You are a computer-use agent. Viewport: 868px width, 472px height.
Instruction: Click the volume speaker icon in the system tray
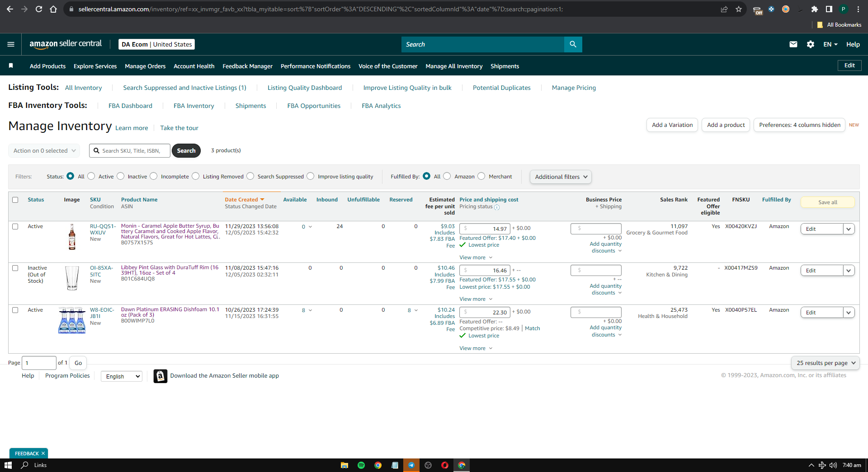coord(833,465)
